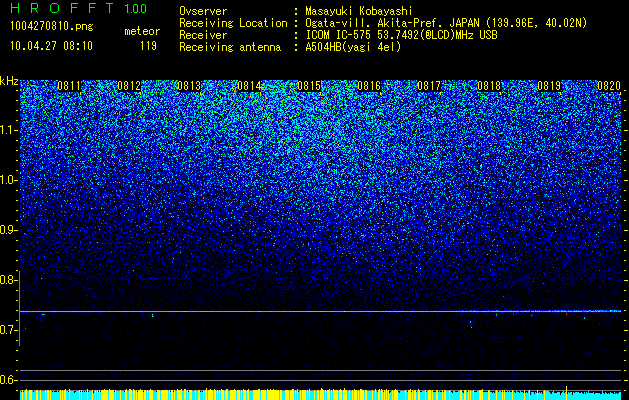Click the ICOM IC-575 receiver text

(x=401, y=35)
